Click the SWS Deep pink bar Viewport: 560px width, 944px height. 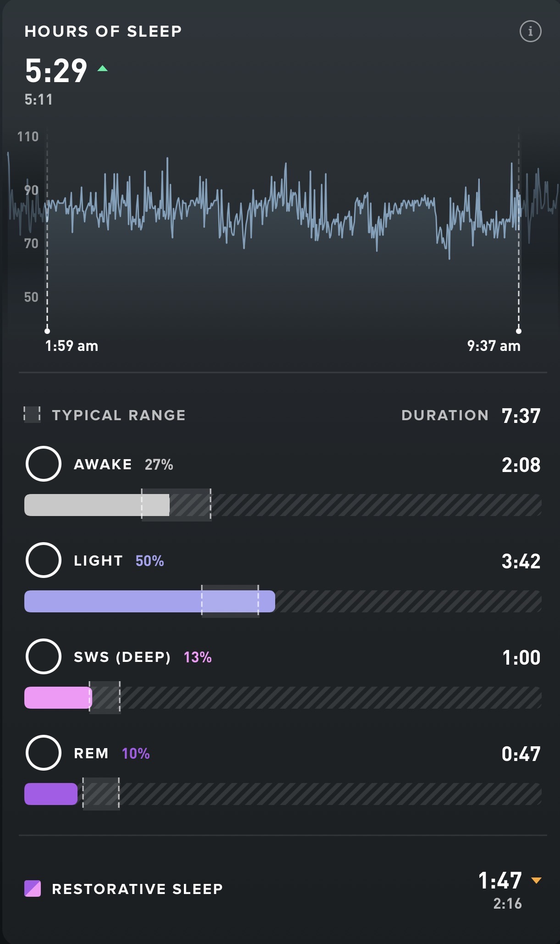coord(58,698)
